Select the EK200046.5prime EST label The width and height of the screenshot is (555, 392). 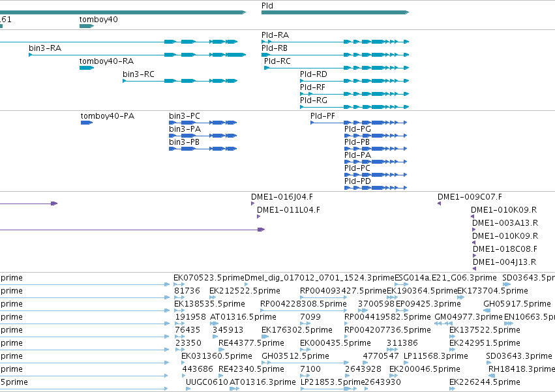[425, 369]
